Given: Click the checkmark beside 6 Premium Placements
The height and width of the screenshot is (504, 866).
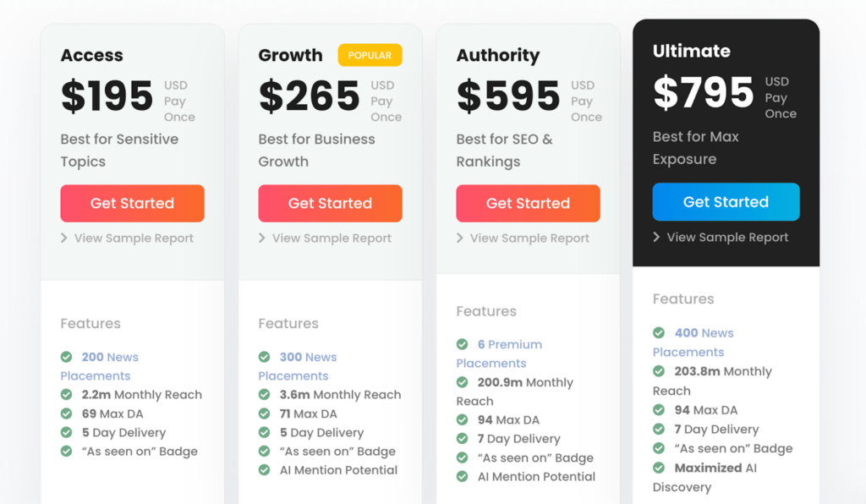Looking at the screenshot, I should (x=462, y=344).
